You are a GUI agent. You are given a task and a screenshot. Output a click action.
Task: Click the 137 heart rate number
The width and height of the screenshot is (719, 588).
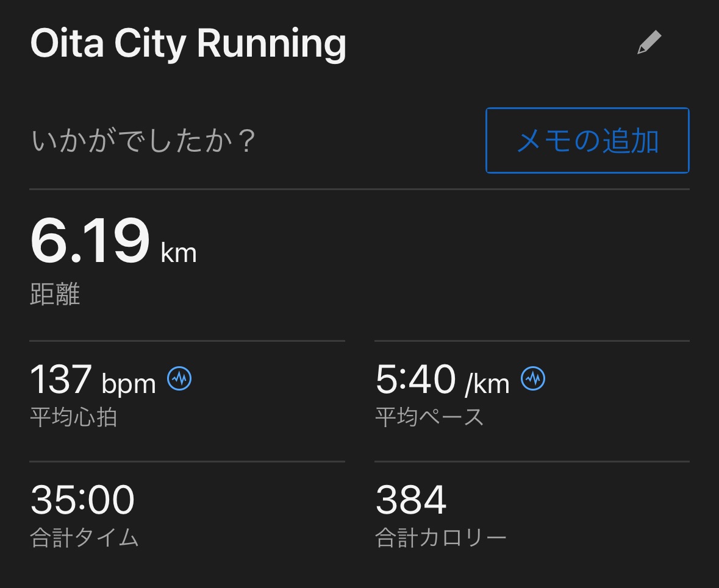(x=61, y=379)
